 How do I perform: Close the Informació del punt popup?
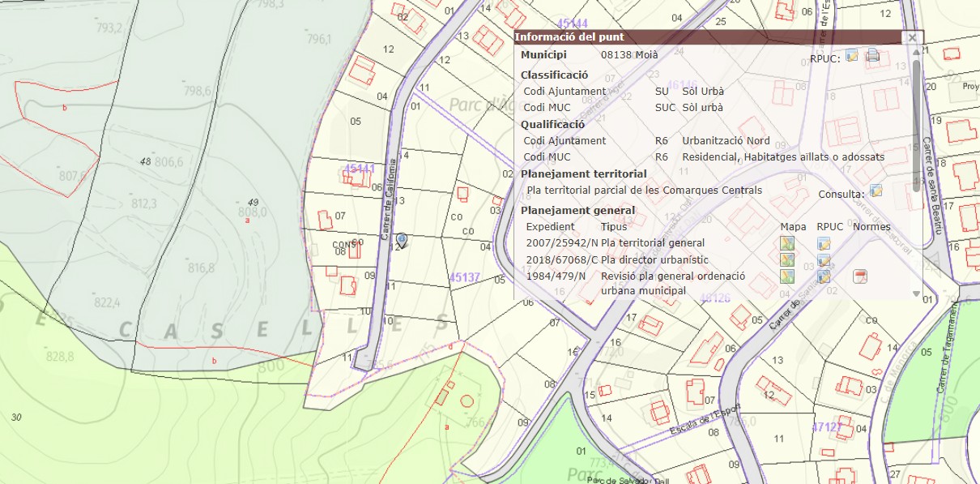(912, 37)
